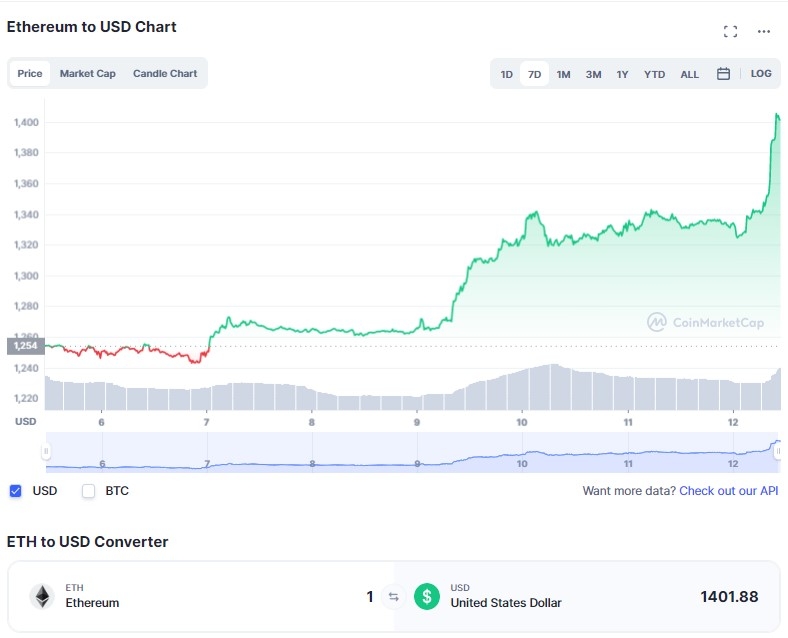Screen dimensions: 788x638
Task: Select the ALL time range
Action: click(x=689, y=74)
